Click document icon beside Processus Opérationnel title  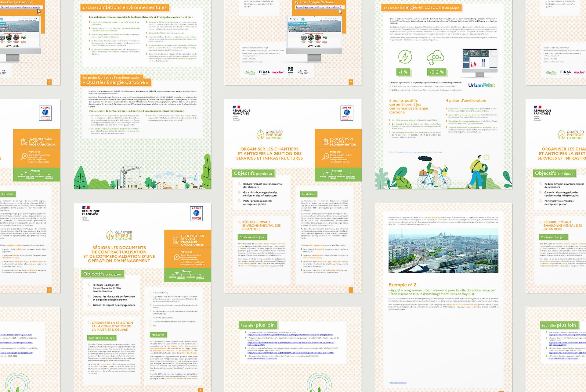click(176, 240)
